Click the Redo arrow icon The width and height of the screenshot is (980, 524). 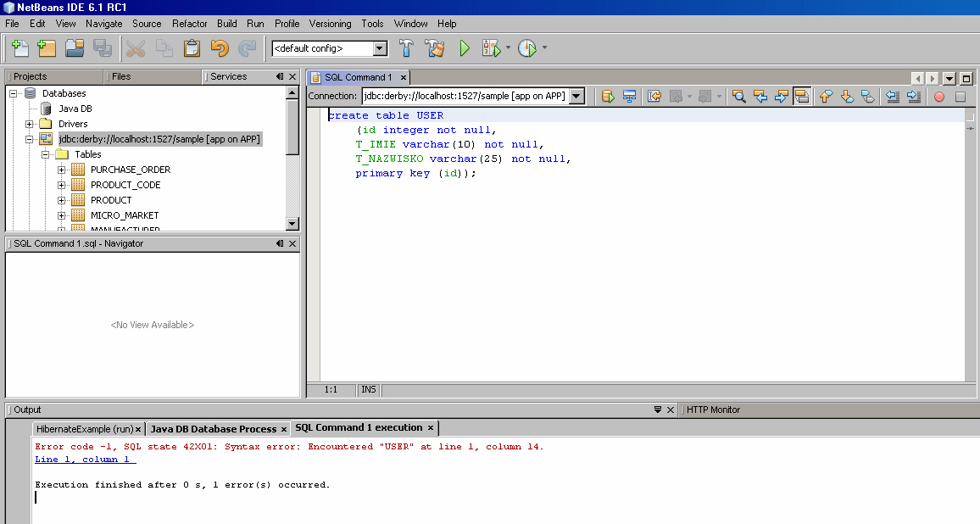247,48
